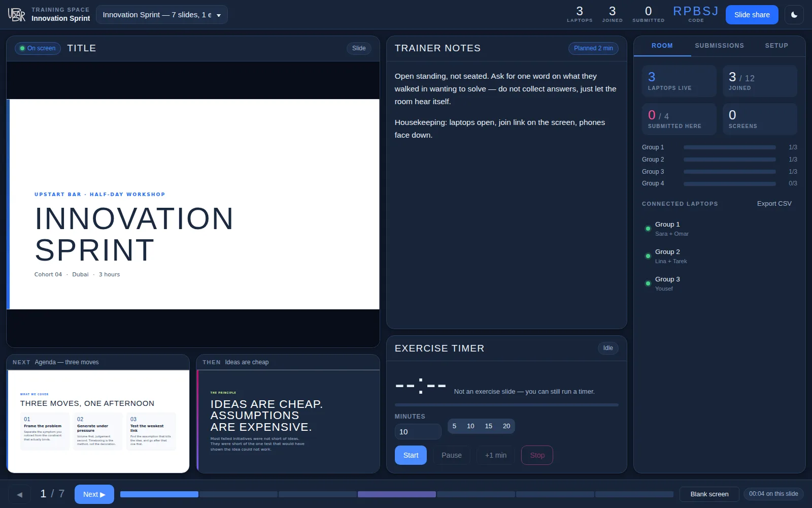This screenshot has height=508, width=812.
Task: Click the Slide share button
Action: point(752,15)
